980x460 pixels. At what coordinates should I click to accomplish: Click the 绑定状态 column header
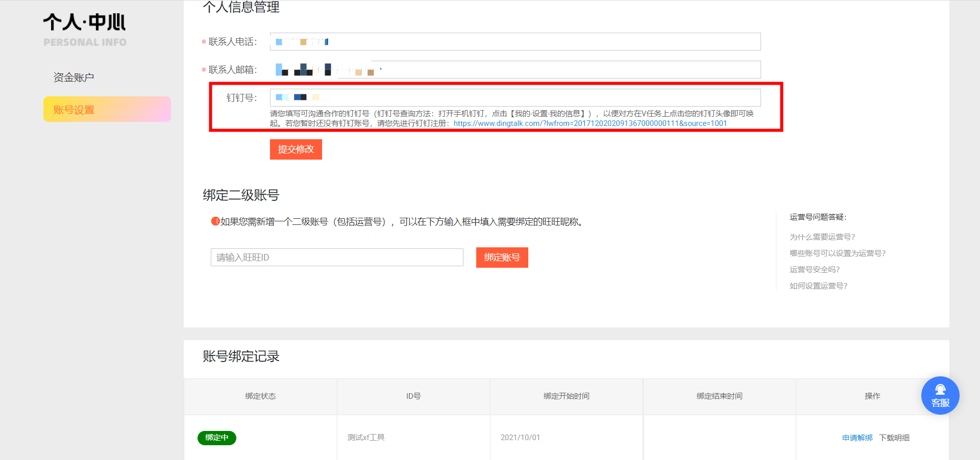tap(260, 396)
